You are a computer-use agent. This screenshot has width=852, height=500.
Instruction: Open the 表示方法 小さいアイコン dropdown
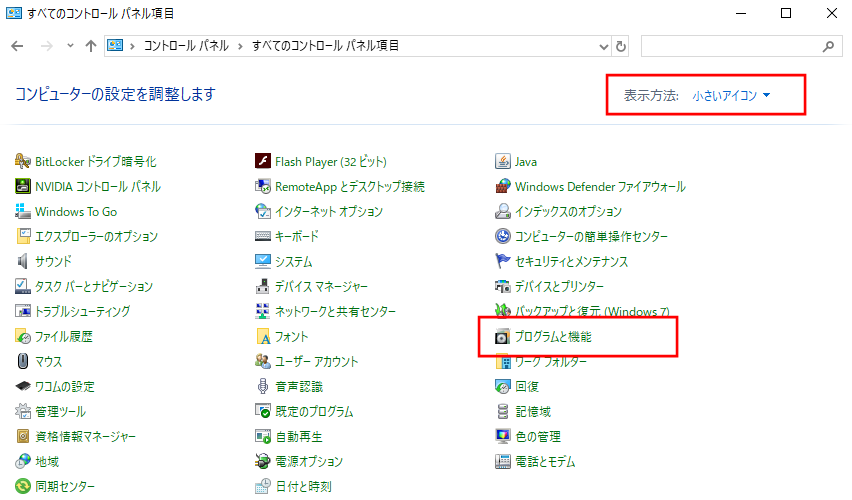(x=731, y=96)
